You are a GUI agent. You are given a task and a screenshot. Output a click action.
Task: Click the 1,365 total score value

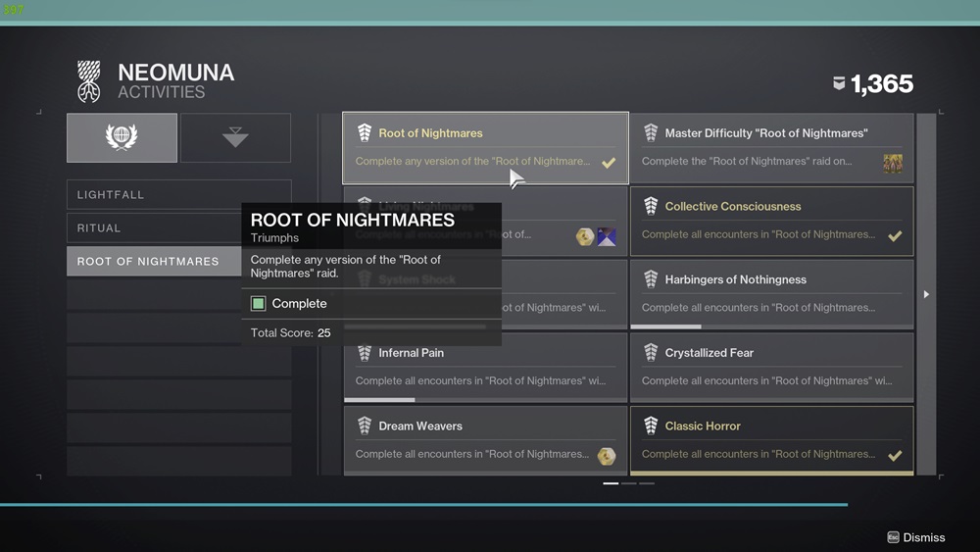pos(882,83)
